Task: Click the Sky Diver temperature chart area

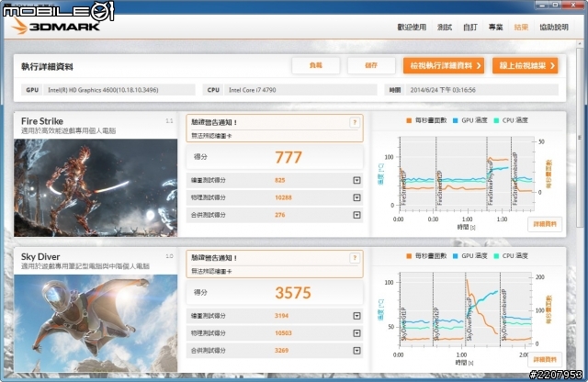Action: click(x=465, y=309)
